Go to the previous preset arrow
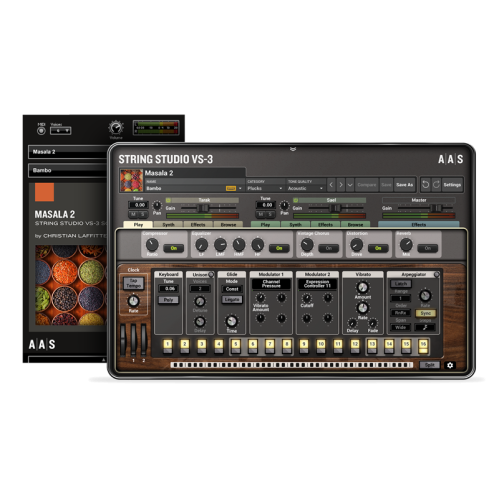 pyautogui.click(x=331, y=185)
